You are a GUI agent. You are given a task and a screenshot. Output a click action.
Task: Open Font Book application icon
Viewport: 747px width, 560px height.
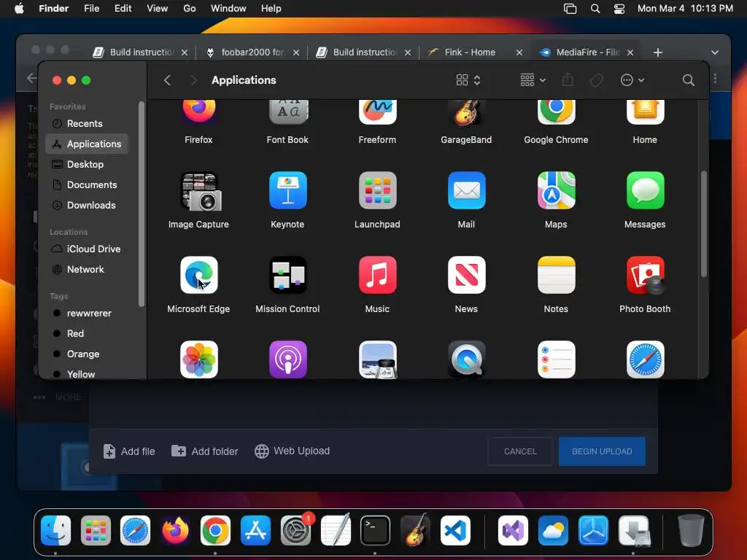287,112
